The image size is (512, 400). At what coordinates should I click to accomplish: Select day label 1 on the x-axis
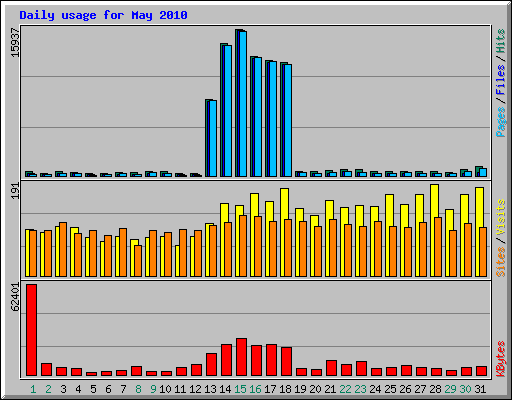(x=33, y=389)
